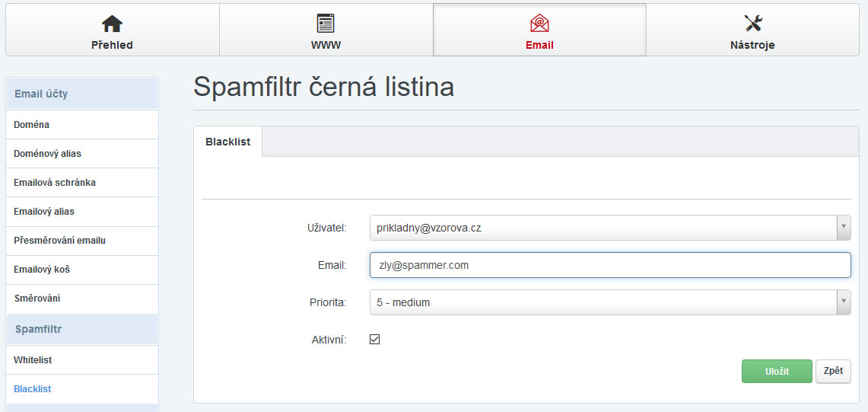Open the Priorita dropdown list
This screenshot has width=868, height=412.
click(x=609, y=302)
